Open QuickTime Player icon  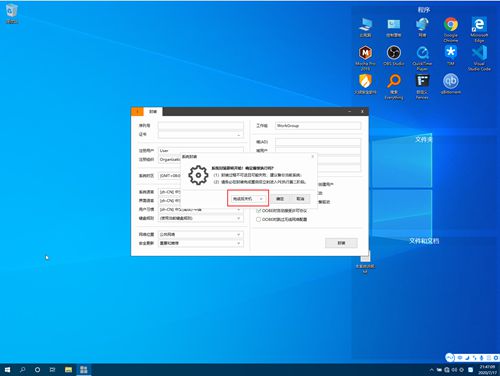pyautogui.click(x=422, y=58)
